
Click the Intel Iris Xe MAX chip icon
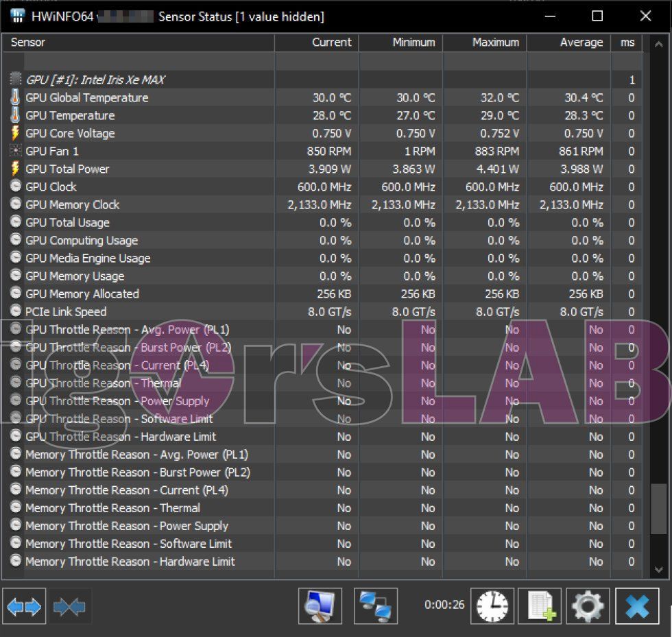click(15, 79)
